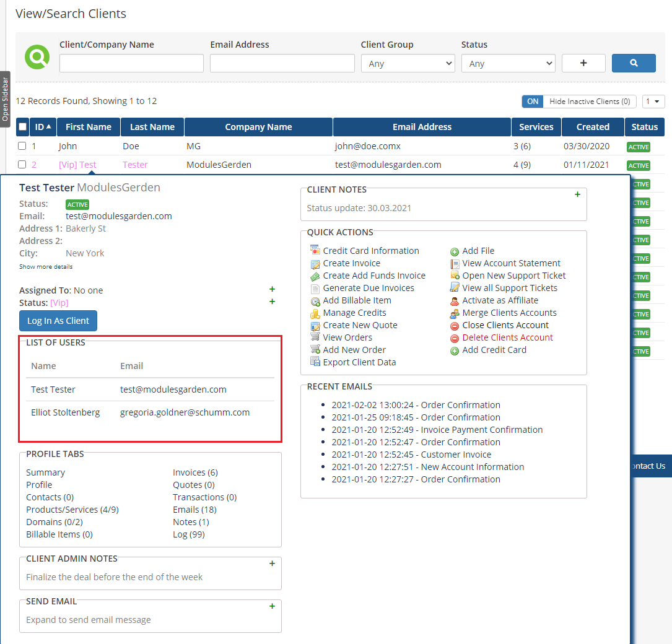Viewport: 672px width, 644px height.
Task: Click last name Tester link
Action: [x=135, y=165]
